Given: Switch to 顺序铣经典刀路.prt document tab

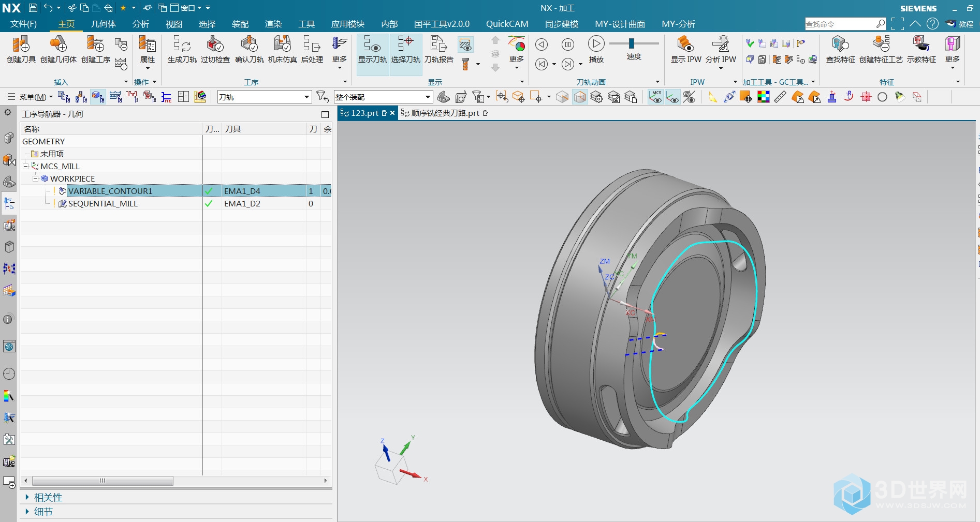Looking at the screenshot, I should tap(445, 113).
